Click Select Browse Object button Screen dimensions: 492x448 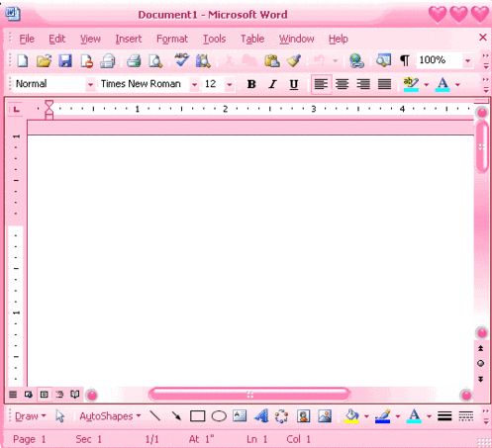point(481,364)
